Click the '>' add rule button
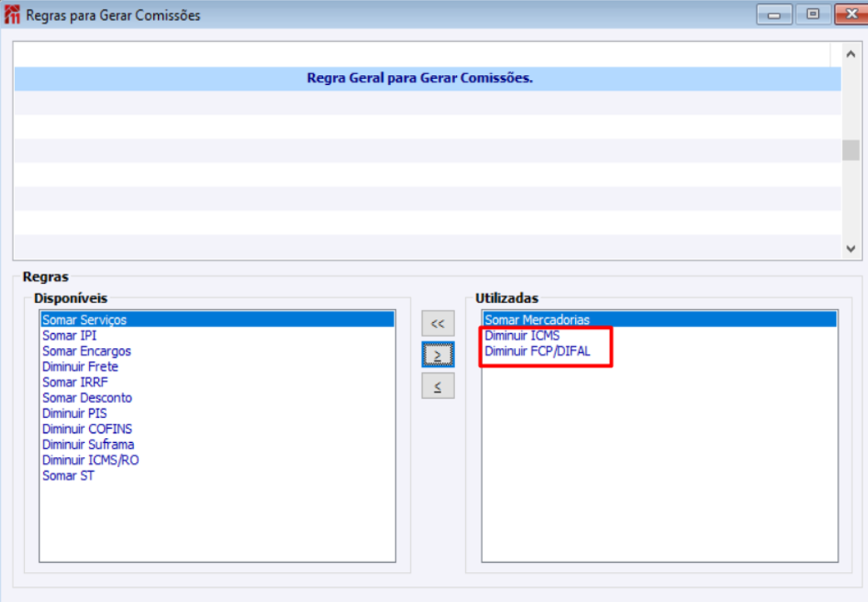The height and width of the screenshot is (602, 868). (x=438, y=355)
